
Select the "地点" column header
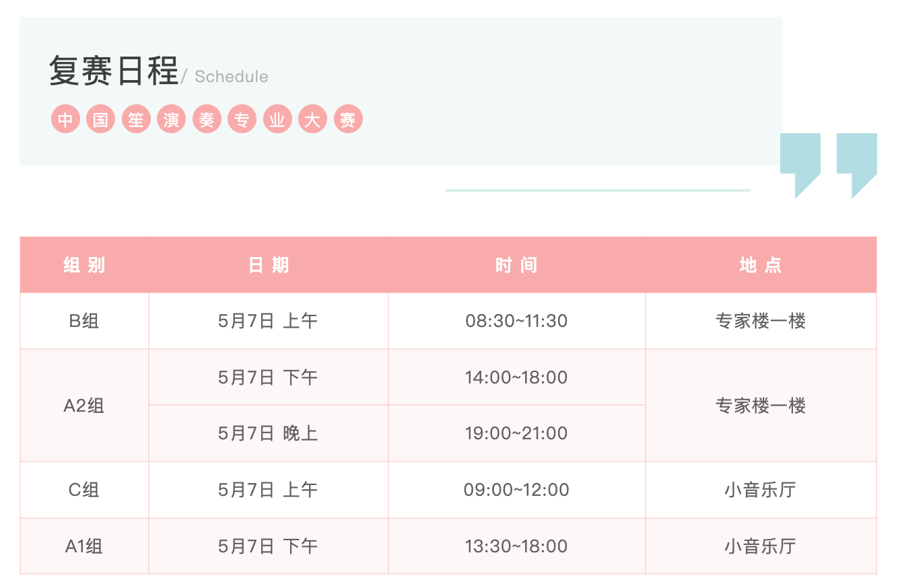pyautogui.click(x=761, y=265)
